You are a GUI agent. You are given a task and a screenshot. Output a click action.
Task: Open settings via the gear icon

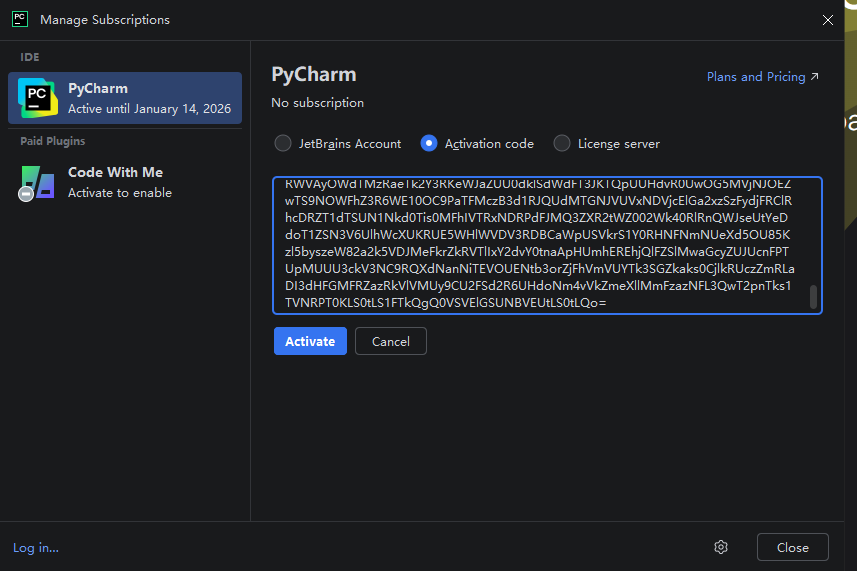721,547
